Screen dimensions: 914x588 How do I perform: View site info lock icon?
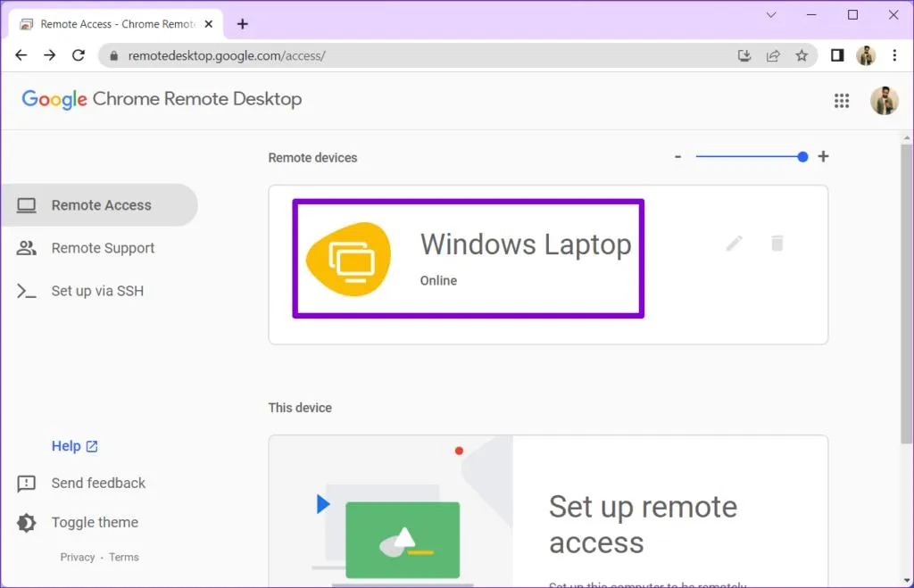113,55
